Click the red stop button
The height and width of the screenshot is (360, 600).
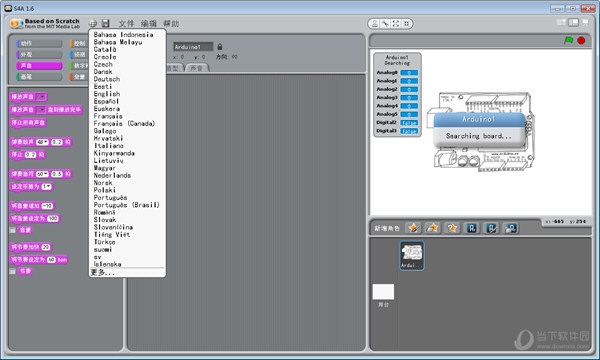581,40
